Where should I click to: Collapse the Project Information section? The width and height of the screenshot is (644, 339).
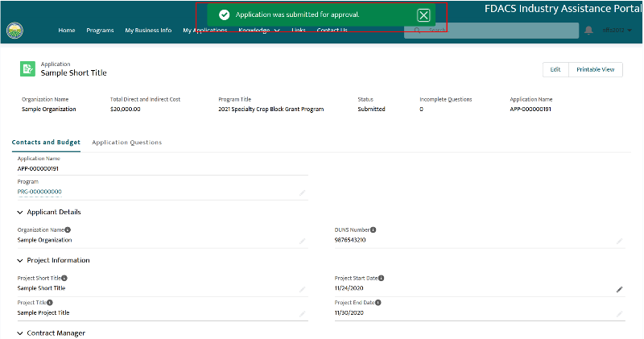(x=20, y=261)
